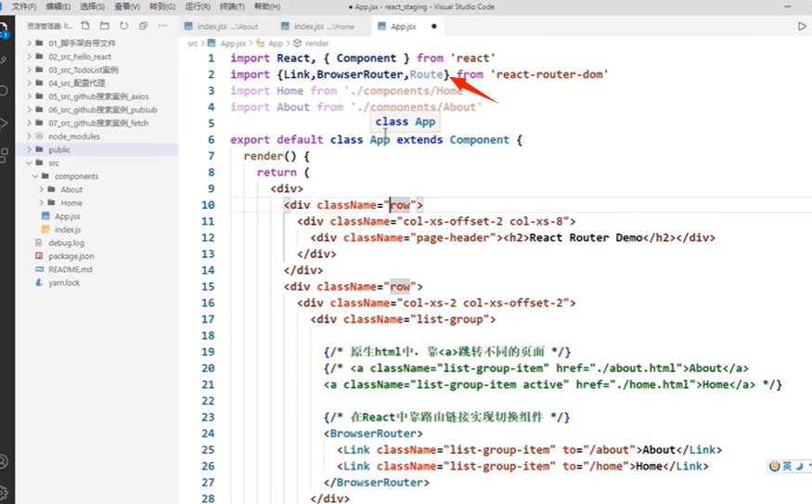This screenshot has width=812, height=504.
Task: Click the to="/about" attribute on line 25
Action: [x=599, y=449]
